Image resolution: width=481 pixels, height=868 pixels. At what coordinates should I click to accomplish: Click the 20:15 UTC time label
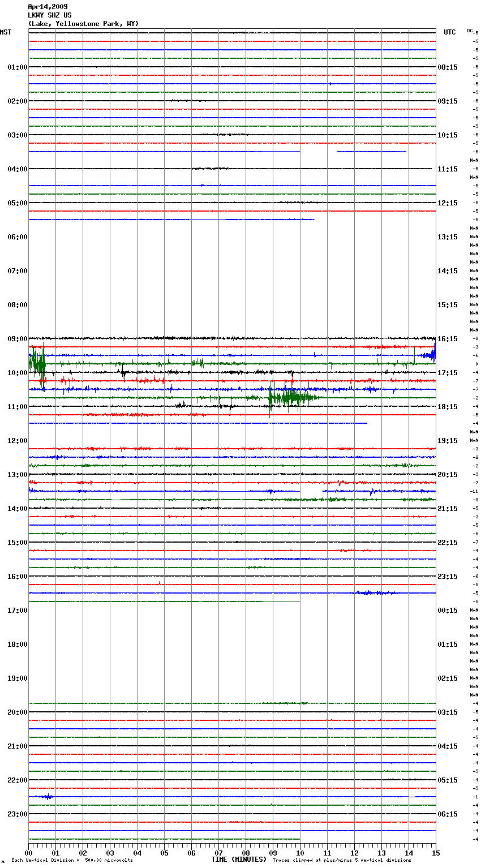click(x=448, y=475)
